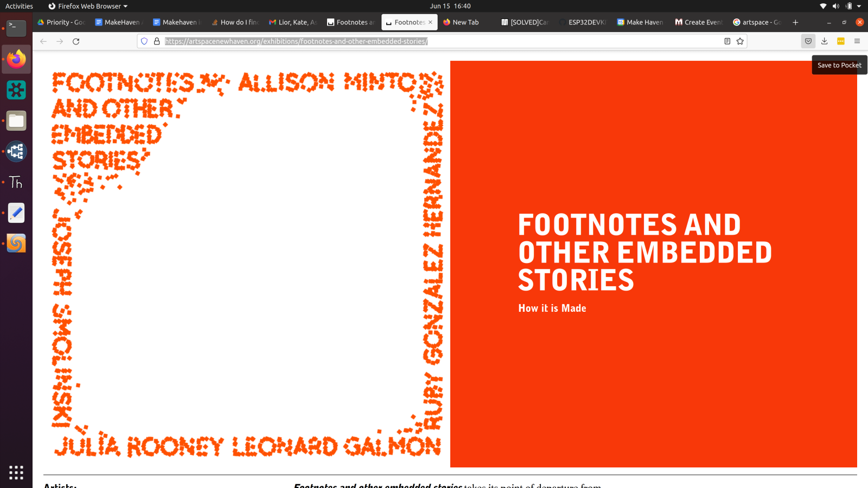Expand the Firefox Web Browser app menu

click(x=88, y=6)
